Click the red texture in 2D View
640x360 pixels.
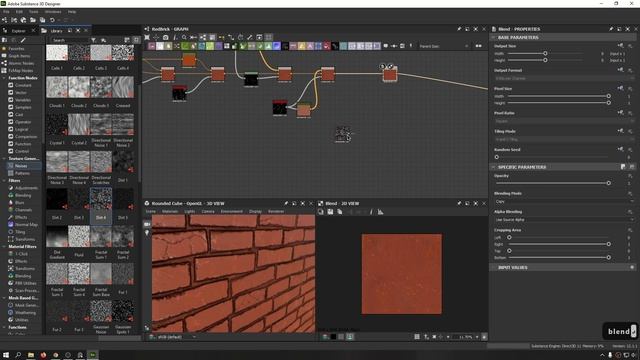click(402, 274)
